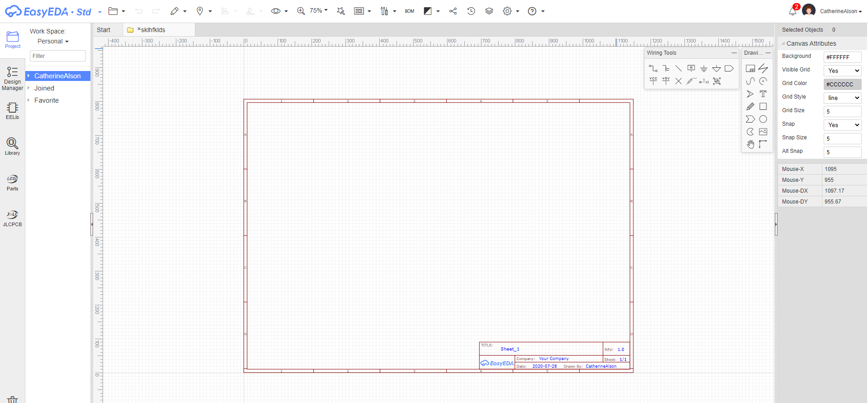Place a +5V net flag
This screenshot has height=403, width=868.
666,81
